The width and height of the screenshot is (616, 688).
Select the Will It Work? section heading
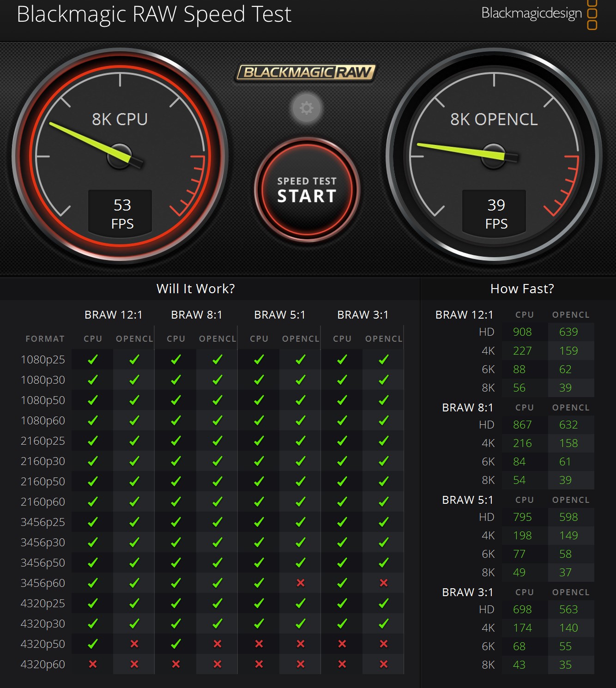pos(196,289)
